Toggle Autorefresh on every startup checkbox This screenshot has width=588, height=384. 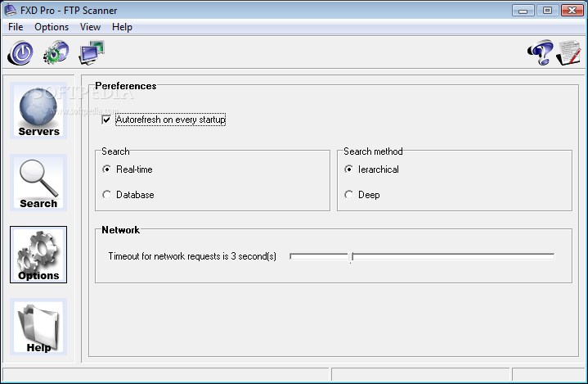(106, 120)
